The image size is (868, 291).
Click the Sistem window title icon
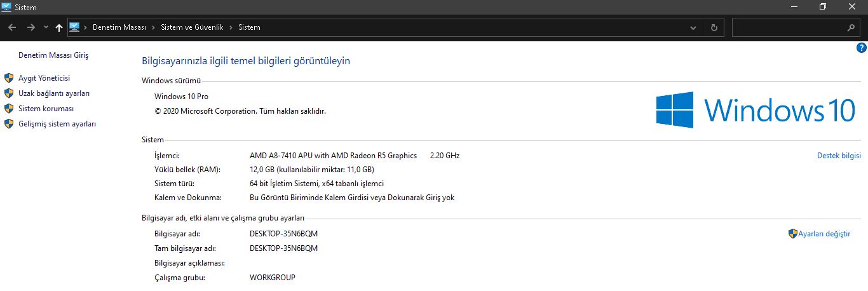[x=7, y=7]
